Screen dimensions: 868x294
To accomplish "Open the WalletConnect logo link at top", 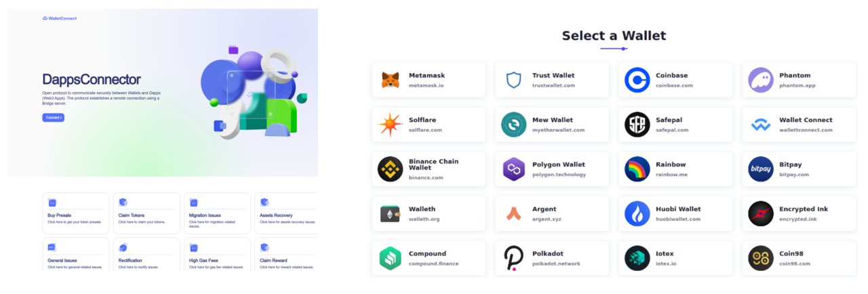I will pyautogui.click(x=59, y=18).
